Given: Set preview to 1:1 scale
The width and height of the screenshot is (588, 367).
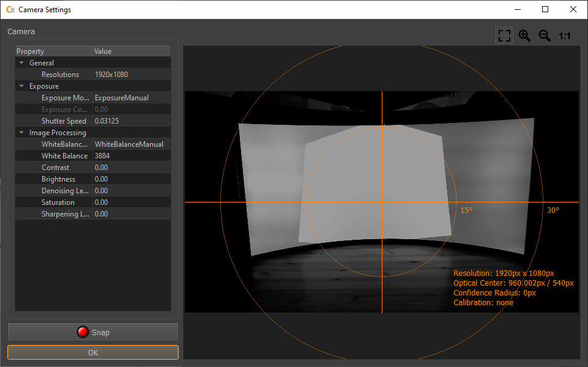Looking at the screenshot, I should tap(564, 36).
